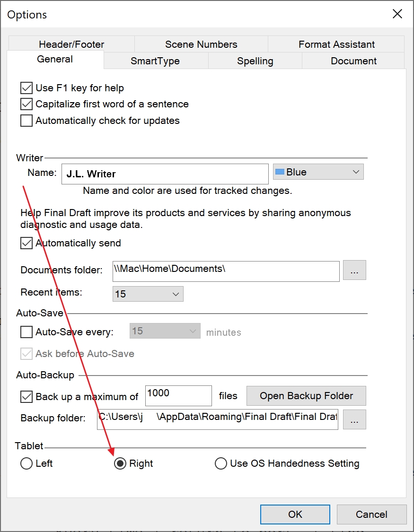
Task: Switch to the Spelling tab
Action: (255, 61)
